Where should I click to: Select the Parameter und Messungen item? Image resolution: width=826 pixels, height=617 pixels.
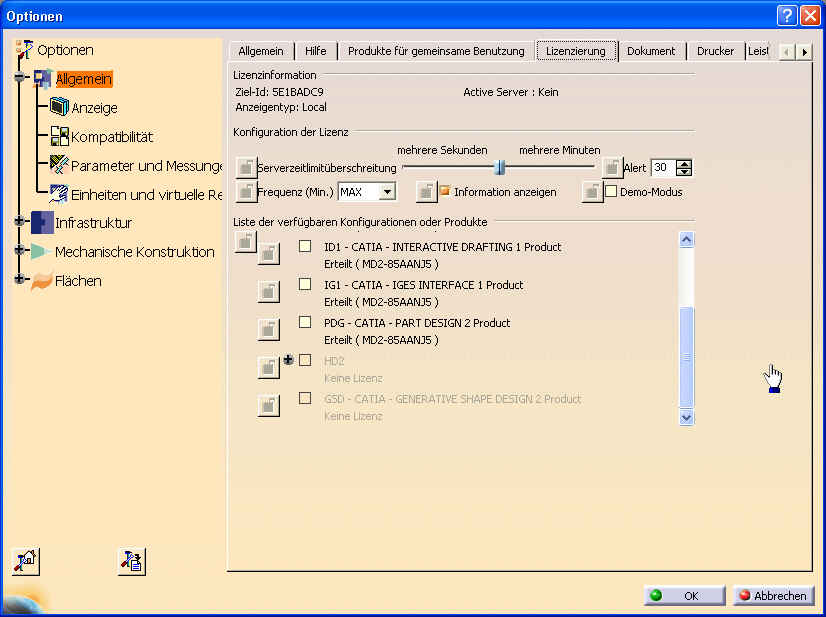pos(146,166)
